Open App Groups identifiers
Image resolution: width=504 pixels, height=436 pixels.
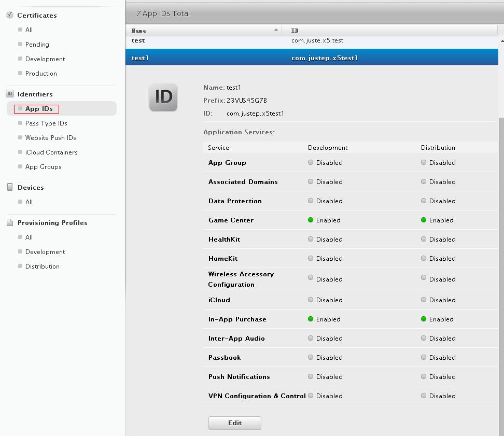[x=43, y=167]
